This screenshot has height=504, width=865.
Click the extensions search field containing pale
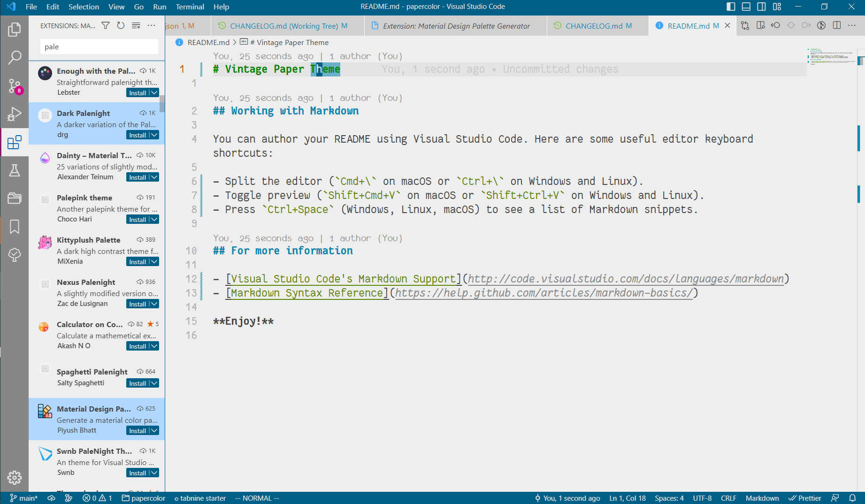click(99, 46)
